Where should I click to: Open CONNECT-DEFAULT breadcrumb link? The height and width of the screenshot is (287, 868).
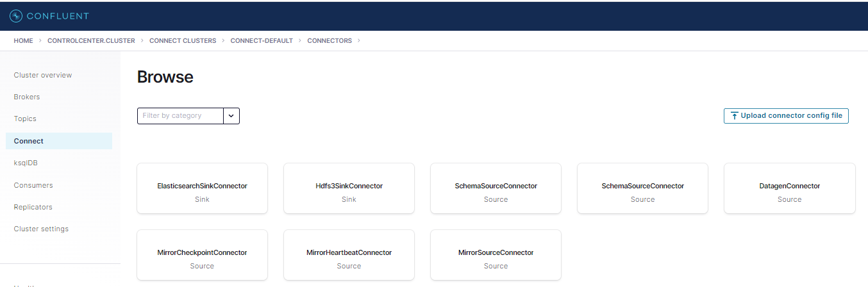(x=262, y=40)
